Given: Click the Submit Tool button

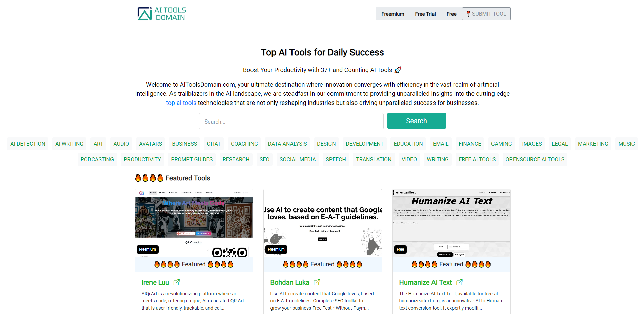Looking at the screenshot, I should pyautogui.click(x=486, y=14).
